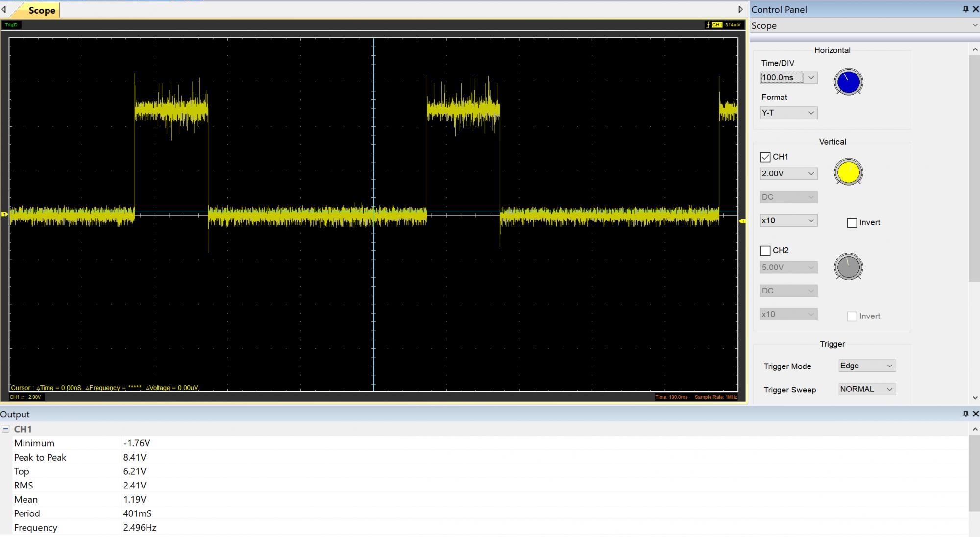Close the Output pane
980x537 pixels.
tap(975, 414)
